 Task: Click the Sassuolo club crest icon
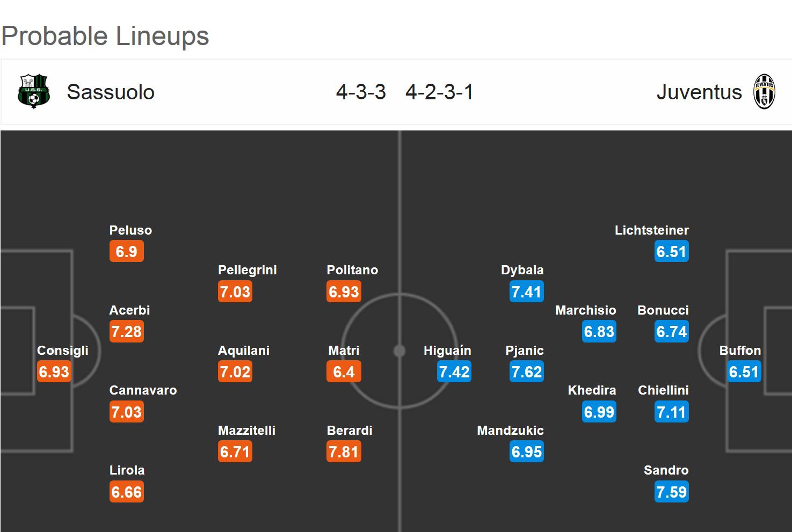pyautogui.click(x=33, y=91)
